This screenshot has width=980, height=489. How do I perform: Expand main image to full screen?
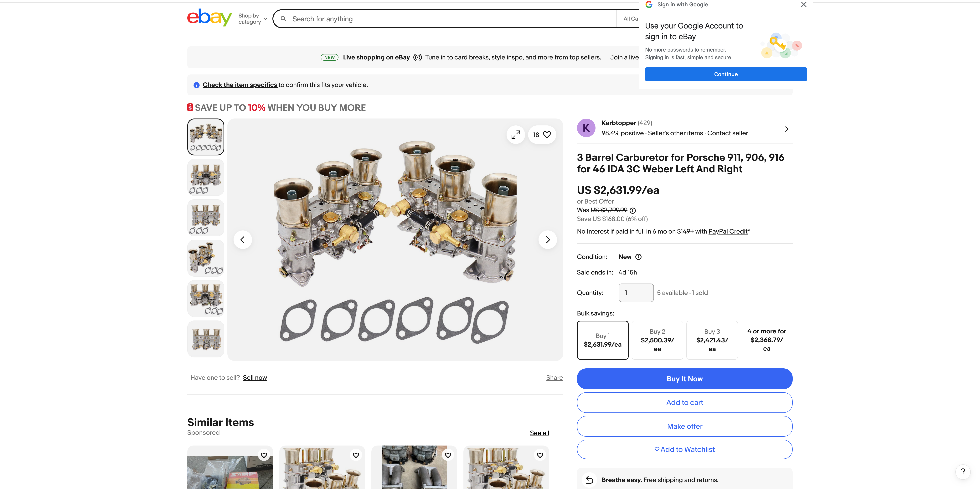(x=515, y=135)
